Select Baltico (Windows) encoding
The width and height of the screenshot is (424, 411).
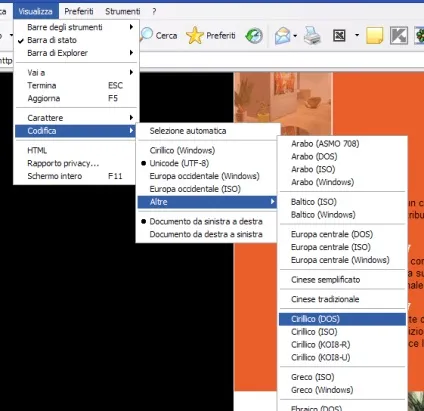click(342, 215)
